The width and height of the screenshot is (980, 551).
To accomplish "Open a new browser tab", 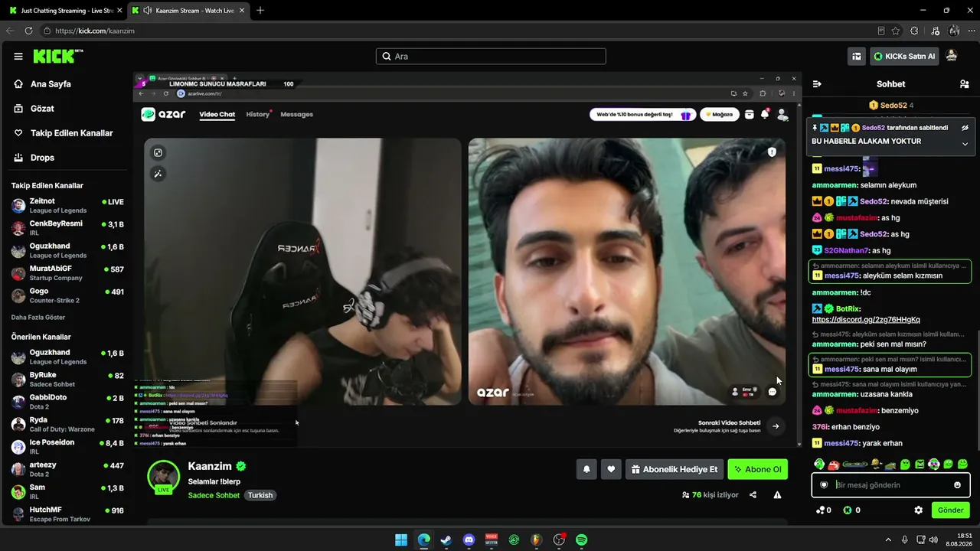I will pyautogui.click(x=260, y=11).
